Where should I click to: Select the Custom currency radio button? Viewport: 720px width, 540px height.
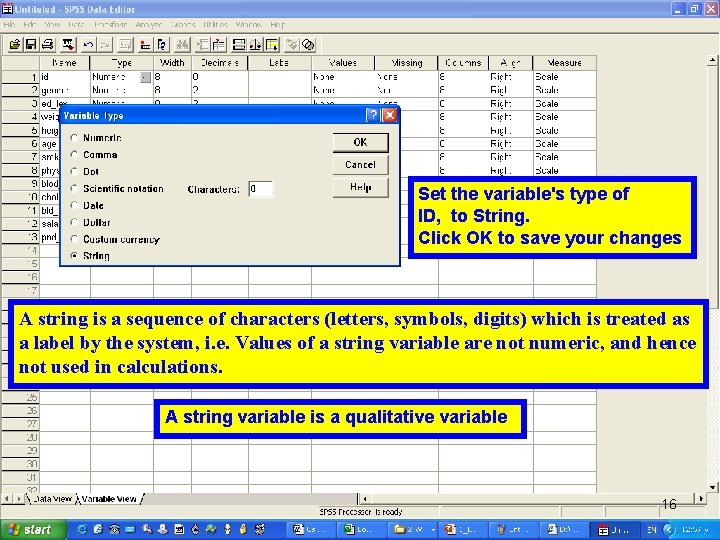74,239
